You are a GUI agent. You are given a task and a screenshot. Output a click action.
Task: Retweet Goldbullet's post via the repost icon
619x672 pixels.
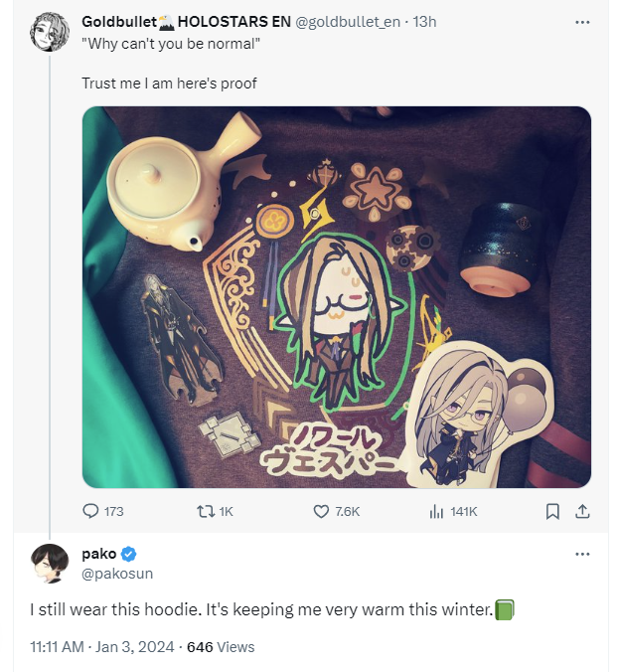click(x=206, y=511)
